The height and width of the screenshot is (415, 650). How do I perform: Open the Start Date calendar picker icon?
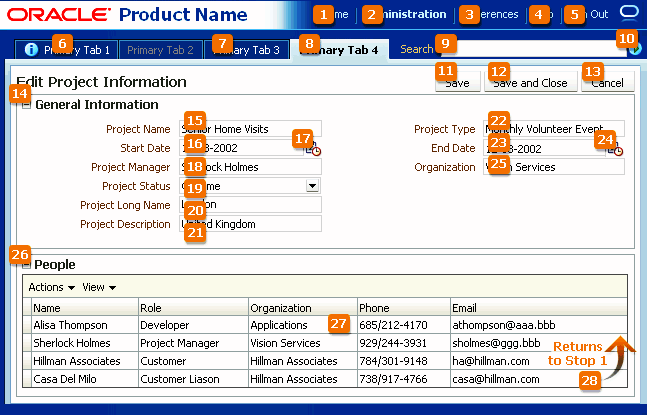coord(313,149)
